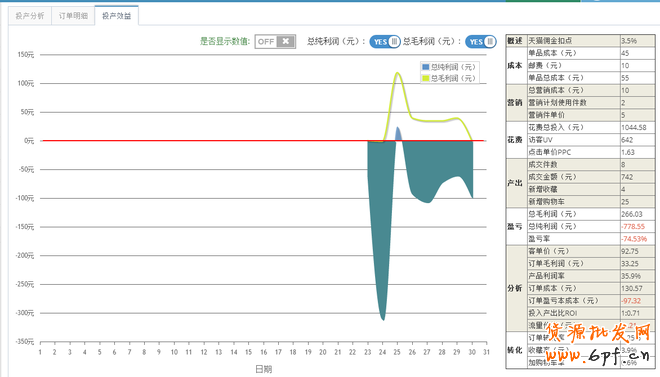Click the yellow 总毛利润 legend swatch
660x377 pixels.
click(x=426, y=78)
